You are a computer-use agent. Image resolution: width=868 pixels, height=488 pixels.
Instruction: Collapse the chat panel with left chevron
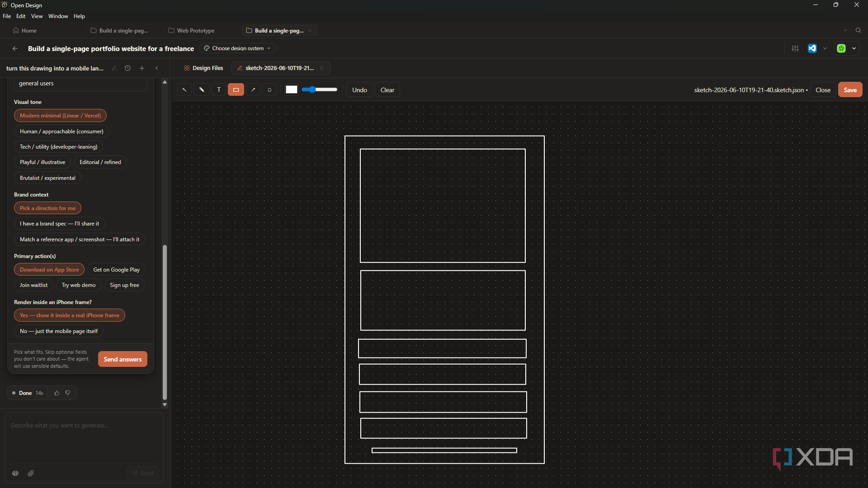point(157,68)
